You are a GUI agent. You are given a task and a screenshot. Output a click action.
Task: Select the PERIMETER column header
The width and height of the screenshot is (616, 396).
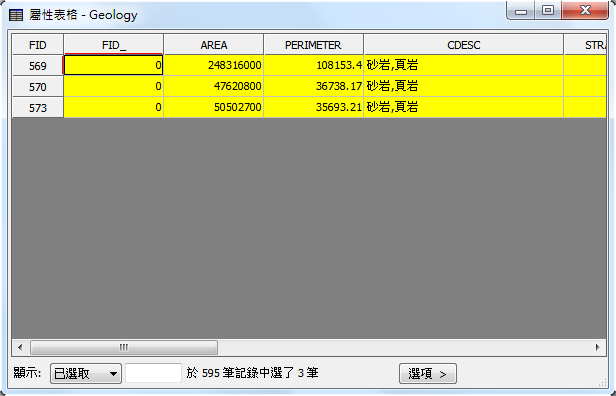coord(314,45)
